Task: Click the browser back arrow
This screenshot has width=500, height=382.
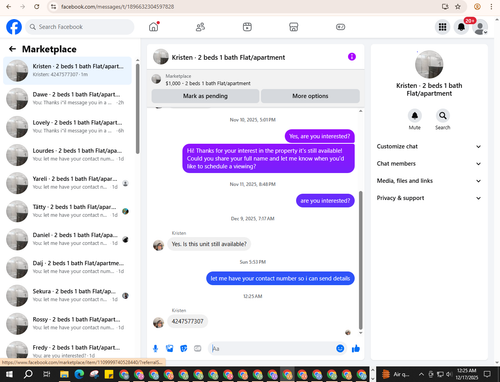Action: 9,6
